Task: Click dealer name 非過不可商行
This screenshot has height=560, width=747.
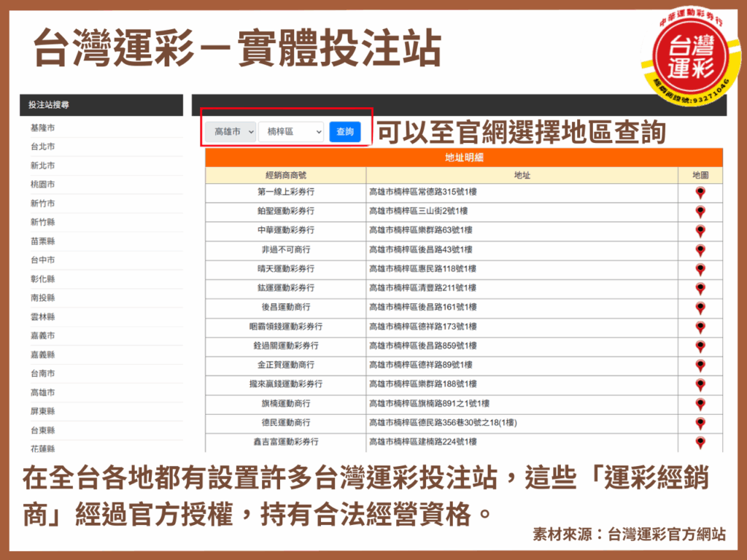Action: (x=286, y=249)
